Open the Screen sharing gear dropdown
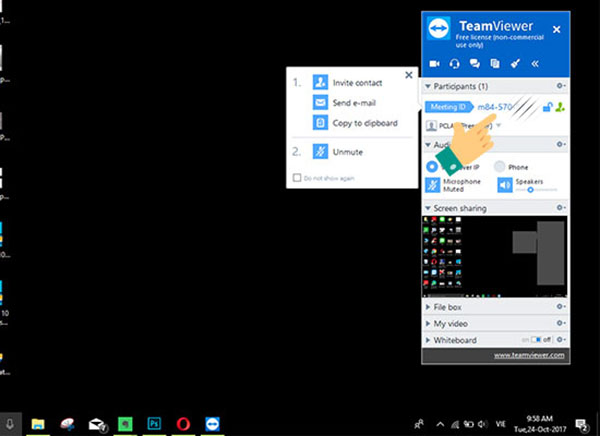This screenshot has width=600, height=436. click(561, 207)
